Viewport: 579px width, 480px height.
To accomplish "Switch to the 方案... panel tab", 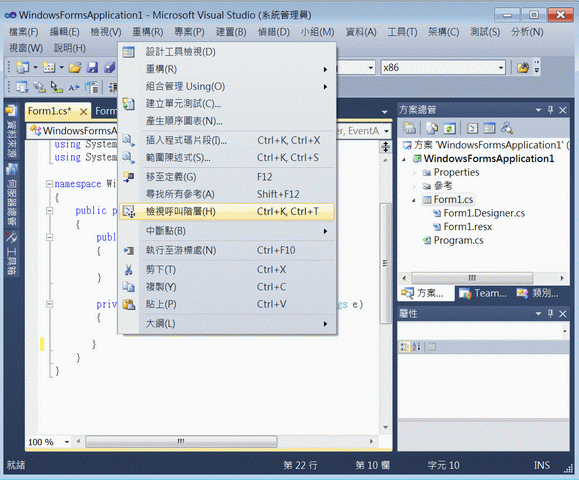I will [x=426, y=294].
